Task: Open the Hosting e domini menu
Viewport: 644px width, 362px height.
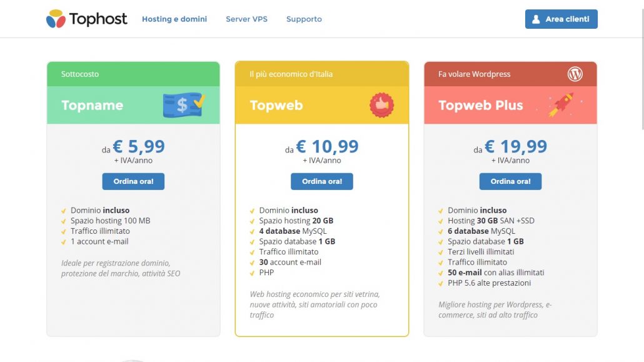Action: coord(174,19)
